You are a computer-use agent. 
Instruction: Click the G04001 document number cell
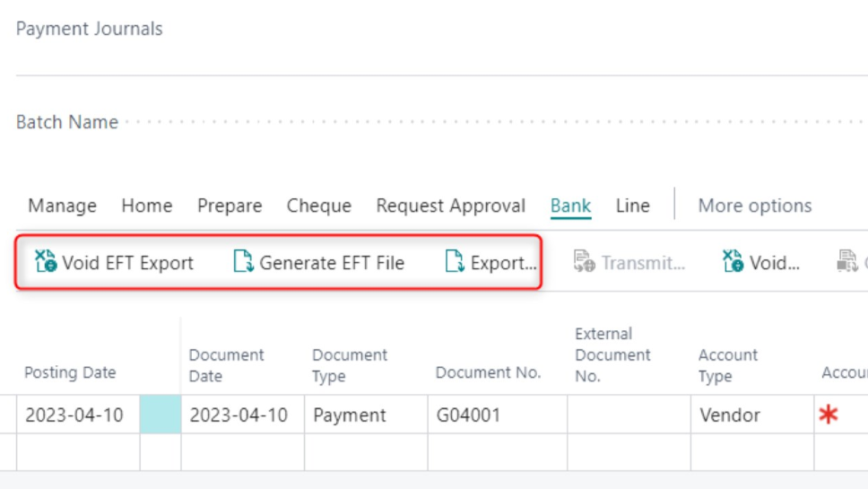tap(498, 415)
